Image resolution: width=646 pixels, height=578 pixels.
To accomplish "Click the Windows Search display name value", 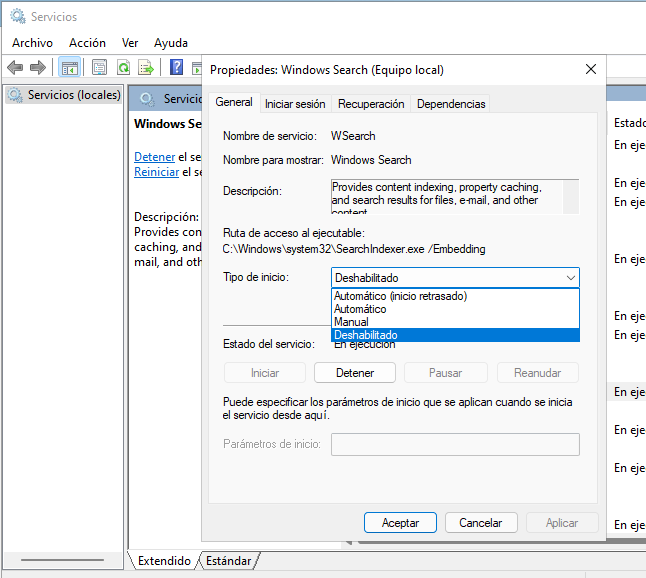I will pyautogui.click(x=371, y=160).
